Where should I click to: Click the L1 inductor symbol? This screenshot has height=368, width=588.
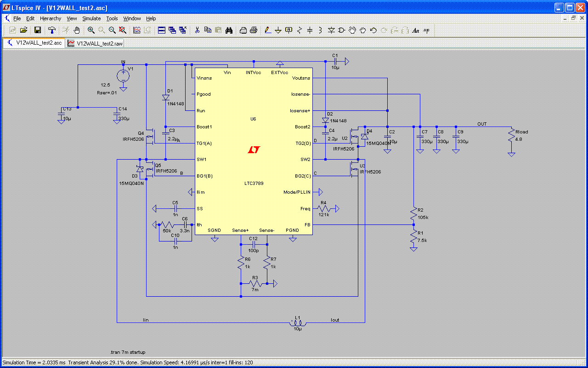point(297,323)
